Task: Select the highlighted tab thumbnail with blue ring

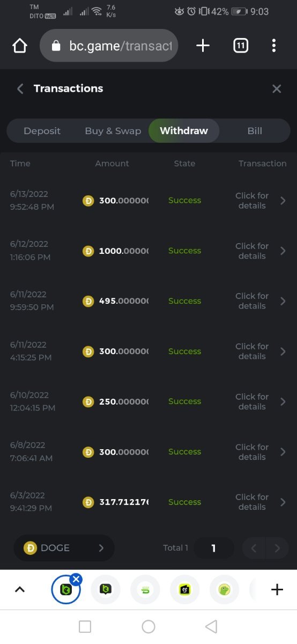Action: click(x=66, y=590)
